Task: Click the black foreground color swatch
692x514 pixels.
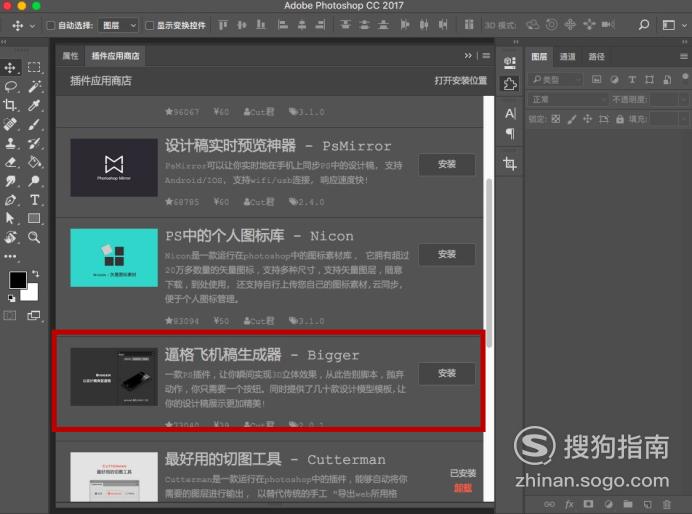Action: [18, 280]
